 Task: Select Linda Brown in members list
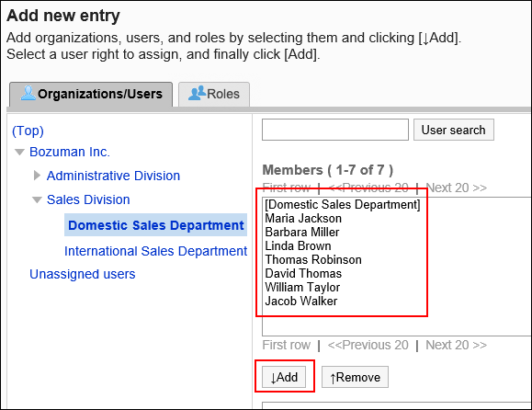(298, 245)
